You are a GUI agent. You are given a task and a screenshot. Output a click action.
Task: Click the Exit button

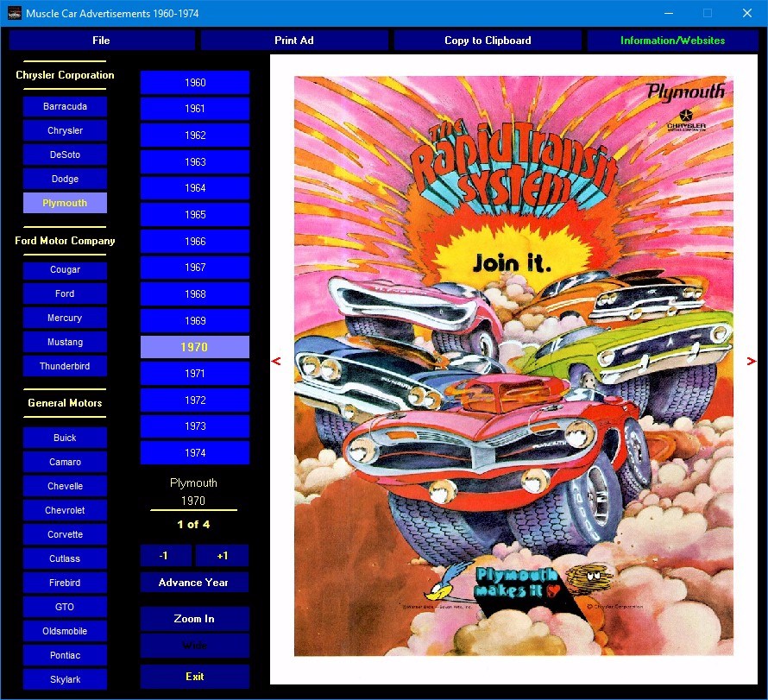click(194, 677)
